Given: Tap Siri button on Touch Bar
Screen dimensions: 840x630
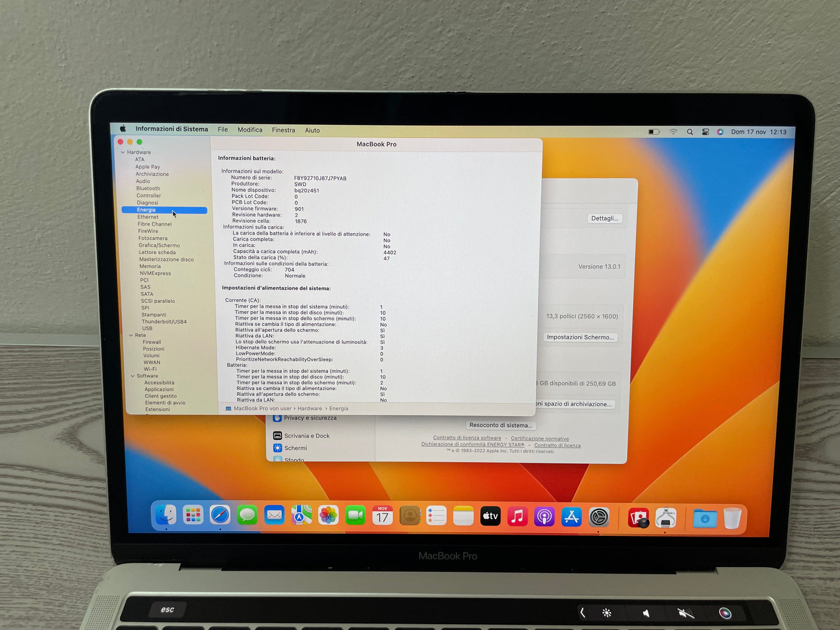Looking at the screenshot, I should tap(725, 613).
